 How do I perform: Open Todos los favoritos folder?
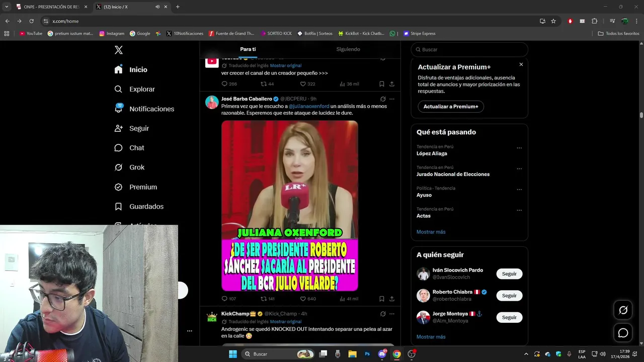click(x=618, y=34)
